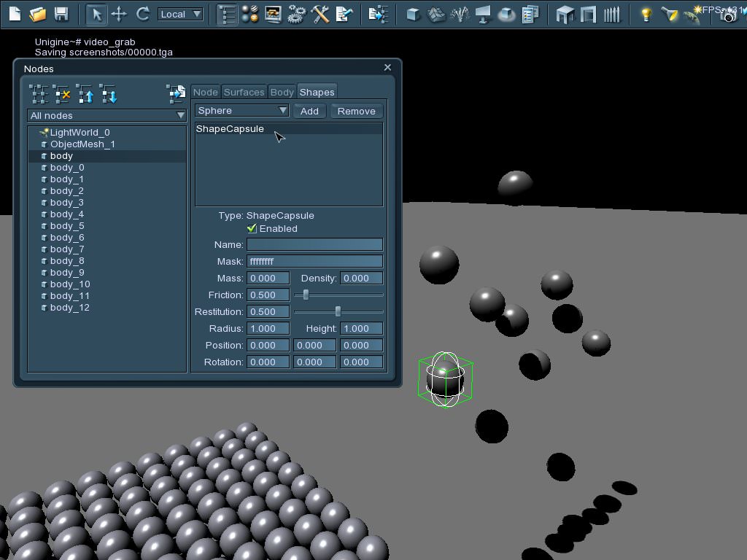Click the new world document icon
Viewport: 747px width, 560px height.
(x=15, y=14)
